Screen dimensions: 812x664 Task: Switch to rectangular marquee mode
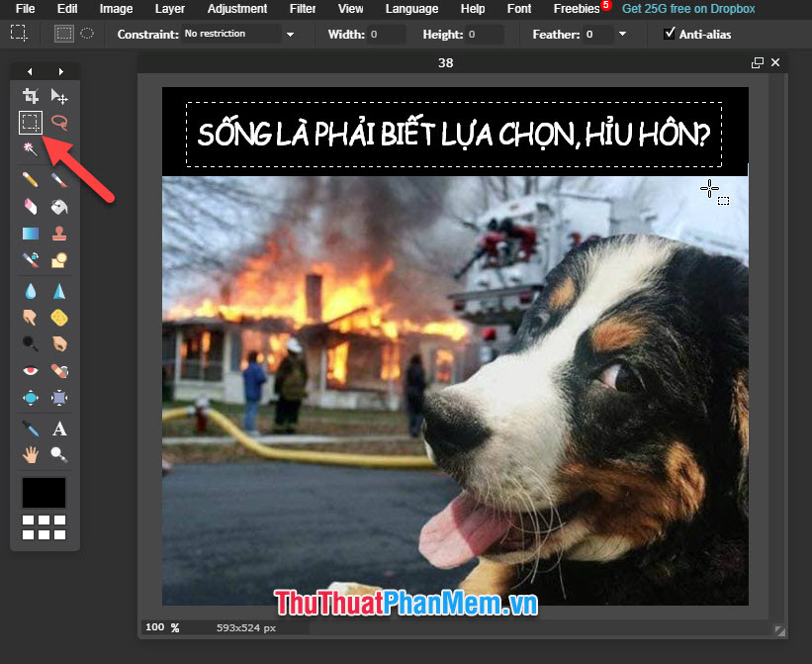(63, 34)
